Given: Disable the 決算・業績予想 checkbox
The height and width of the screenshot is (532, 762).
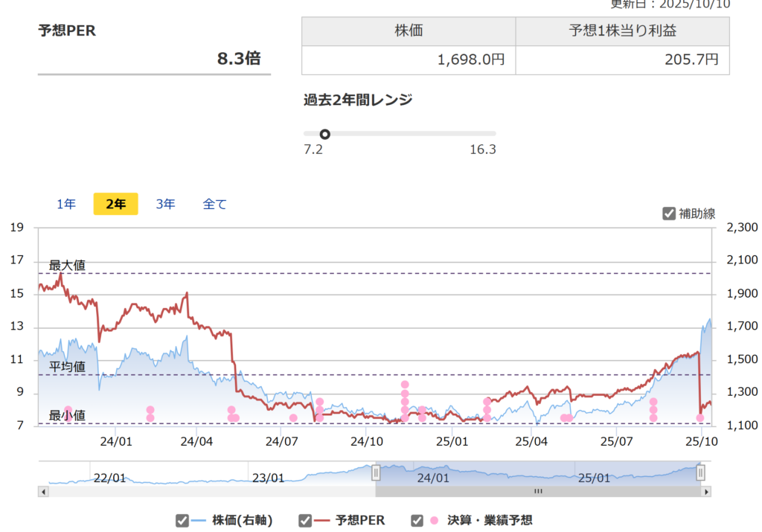Looking at the screenshot, I should [x=417, y=521].
